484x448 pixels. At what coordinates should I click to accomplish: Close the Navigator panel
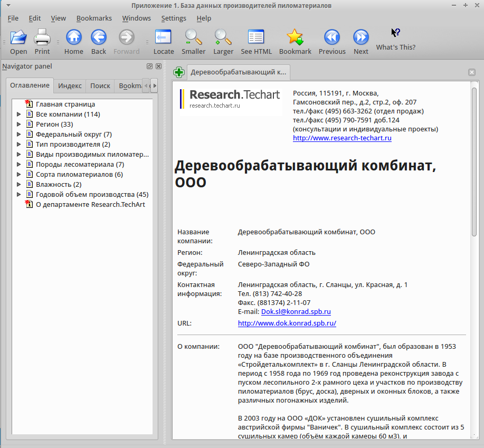click(159, 66)
